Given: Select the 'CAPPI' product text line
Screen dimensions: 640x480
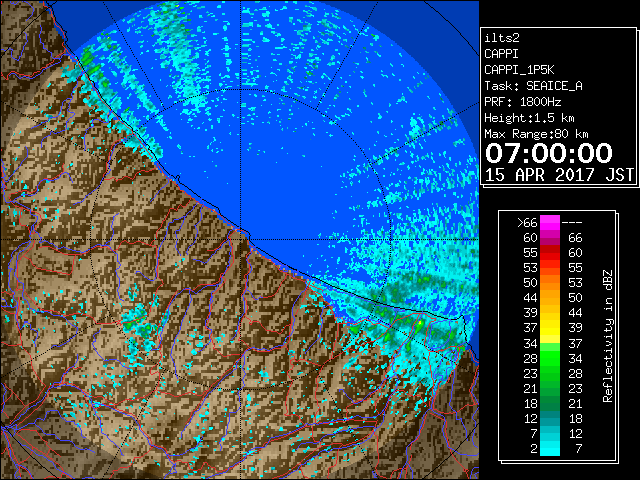Looking at the screenshot, I should pyautogui.click(x=501, y=54).
